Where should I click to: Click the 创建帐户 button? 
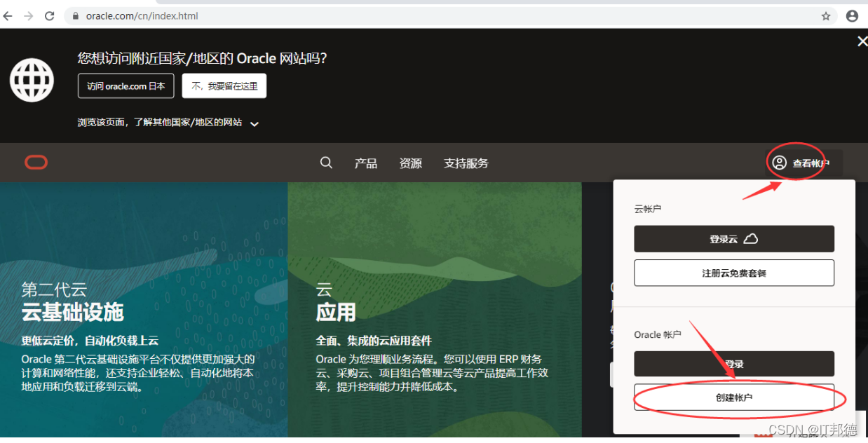(734, 397)
